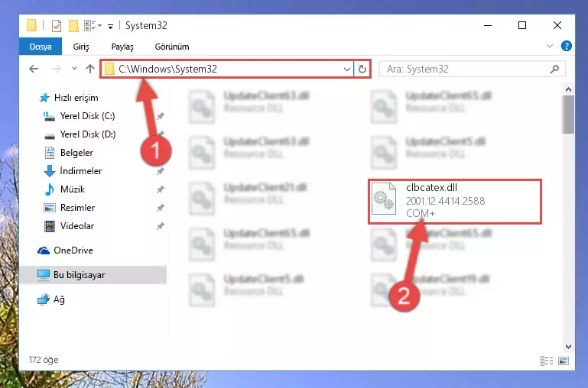Click the address bar path C:\Windows\System32
The width and height of the screenshot is (588, 388).
167,69
